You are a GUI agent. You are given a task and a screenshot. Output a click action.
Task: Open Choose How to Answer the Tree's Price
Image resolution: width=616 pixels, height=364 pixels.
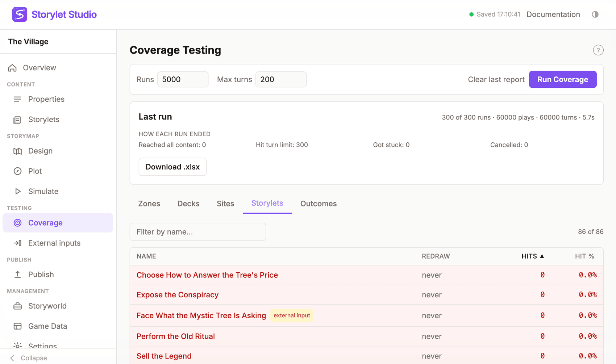coord(366,275)
